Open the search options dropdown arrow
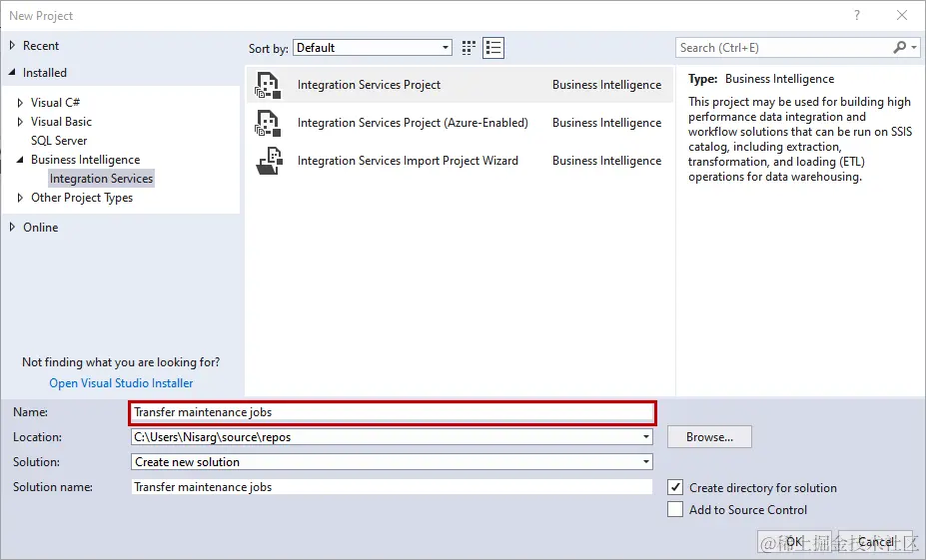This screenshot has height=560, width=926. [x=914, y=47]
